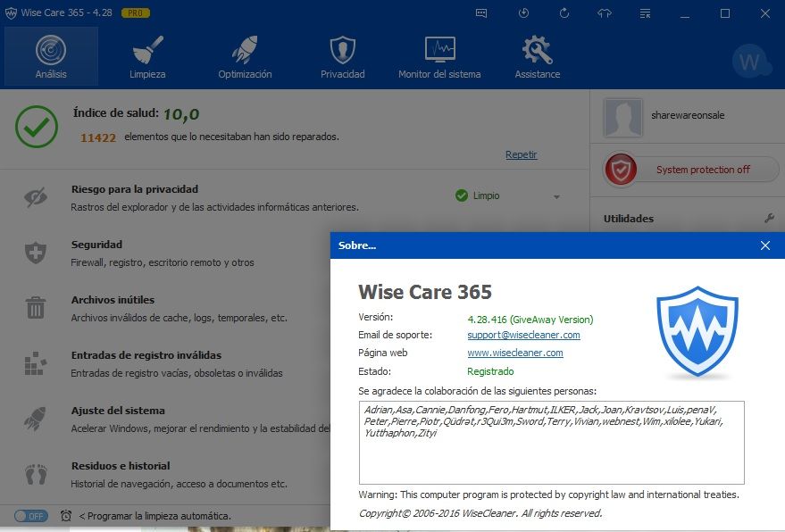
Task: Click the Archivos inútiles heading
Action: pyautogui.click(x=113, y=300)
